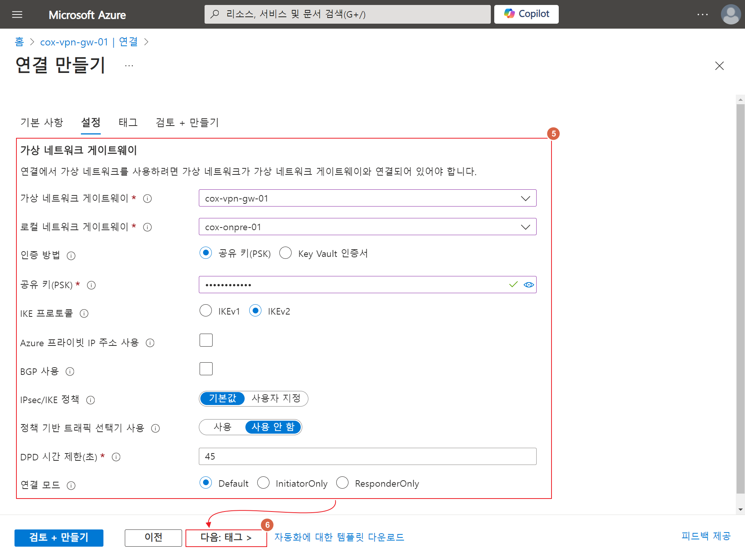Viewport: 745px width, 560px height.
Task: Click info icon beside BGP 사용
Action: [70, 371]
